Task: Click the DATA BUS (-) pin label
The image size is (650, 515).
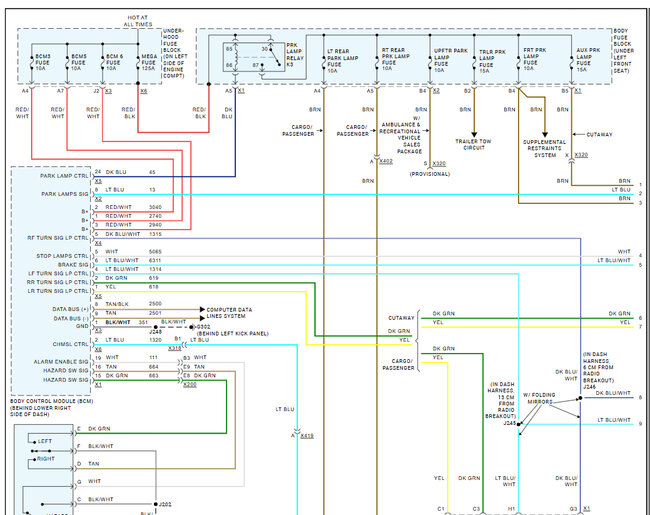Action: tap(71, 318)
